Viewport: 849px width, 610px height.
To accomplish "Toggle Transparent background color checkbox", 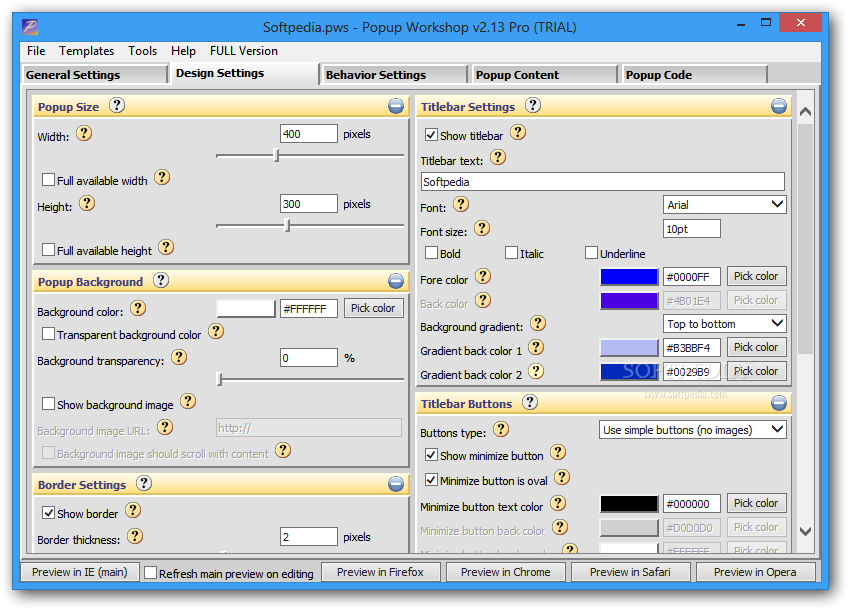I will tap(48, 334).
